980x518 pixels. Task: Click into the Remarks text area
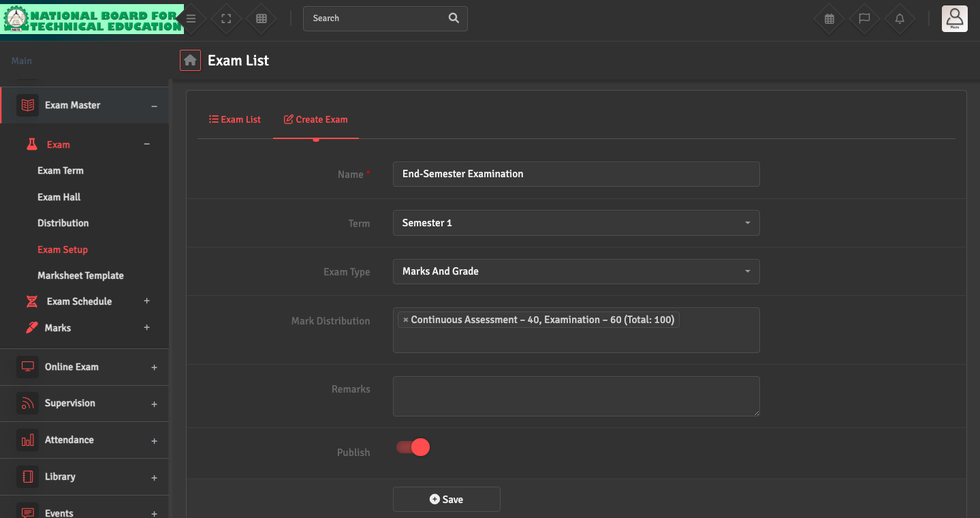click(575, 396)
